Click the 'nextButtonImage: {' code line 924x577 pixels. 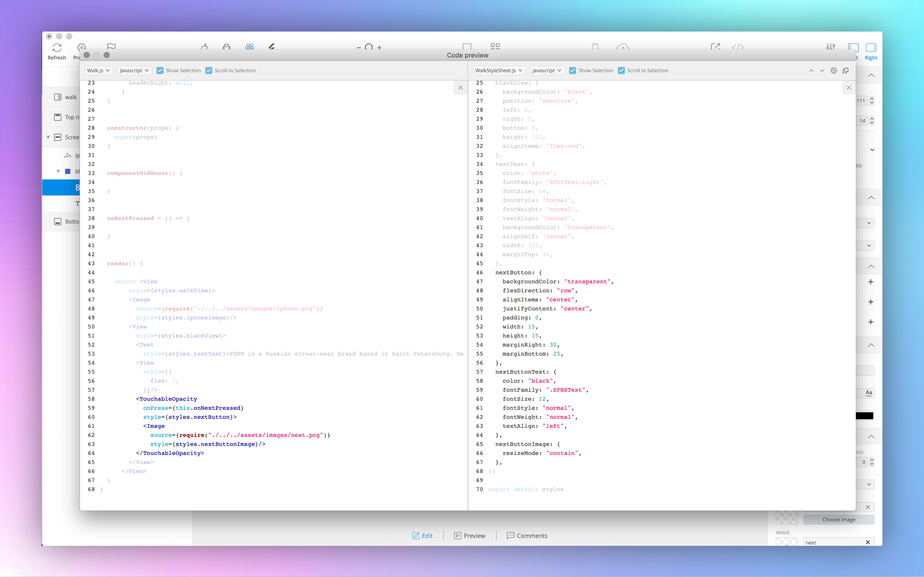coord(527,444)
